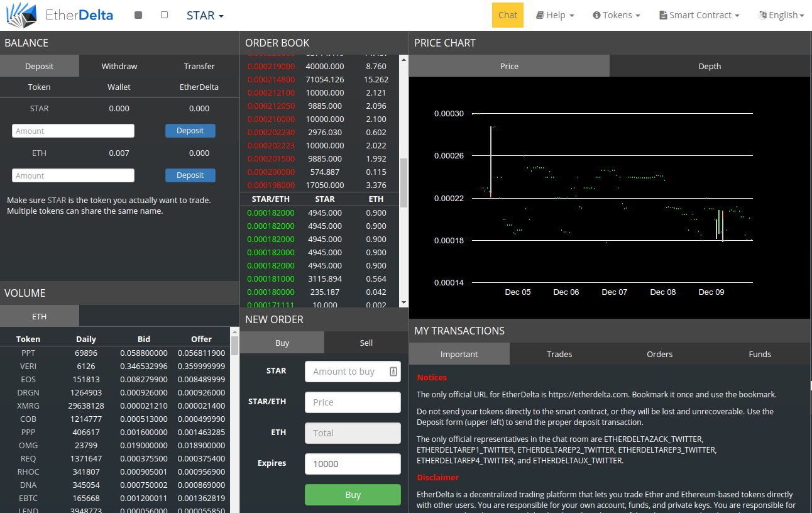Screen dimensions: 812x513
Task: Open the Chat button
Action: 508,15
